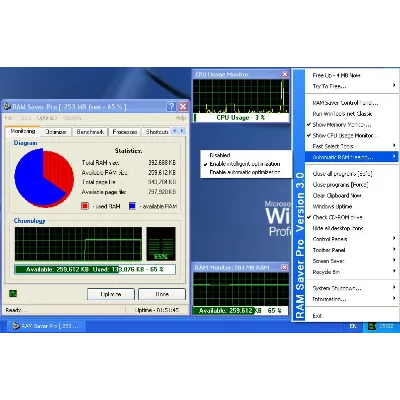Click the CPU Usage - 3 % bar
400x400 pixels.
point(241,118)
